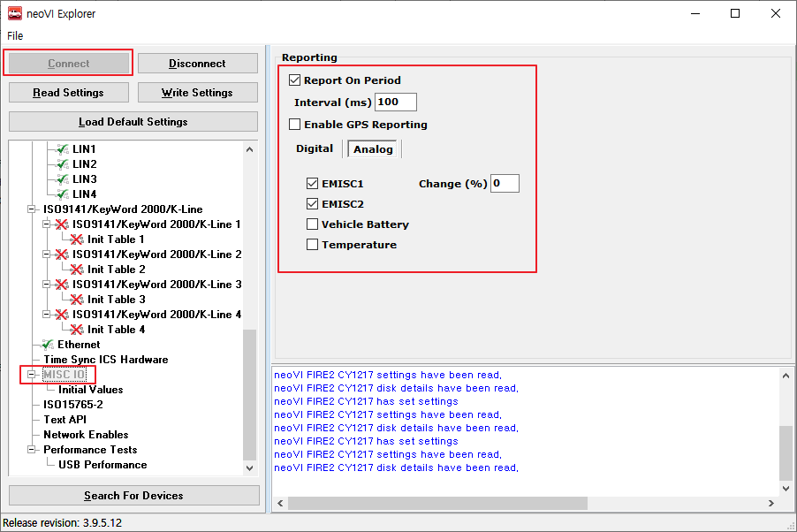Enable GPS Reporting checkbox
This screenshot has width=797, height=532.
(x=295, y=125)
